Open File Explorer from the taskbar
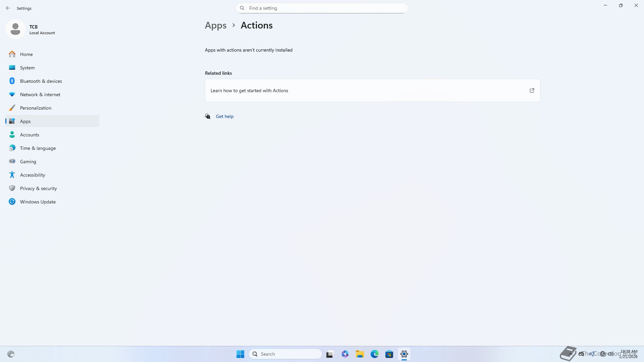 coord(360,354)
